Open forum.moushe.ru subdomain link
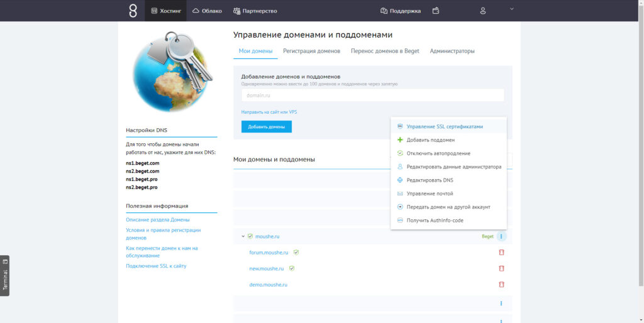The height and width of the screenshot is (323, 644). click(269, 253)
